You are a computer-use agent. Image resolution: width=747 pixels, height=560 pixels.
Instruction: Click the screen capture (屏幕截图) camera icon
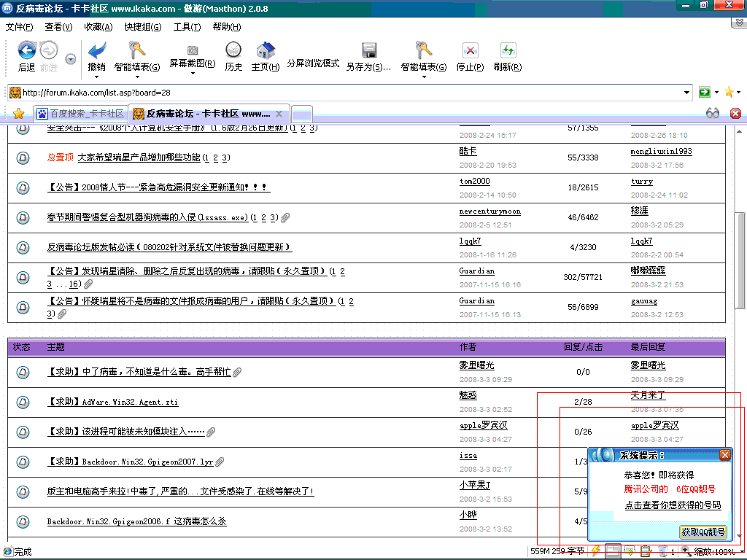click(x=193, y=50)
